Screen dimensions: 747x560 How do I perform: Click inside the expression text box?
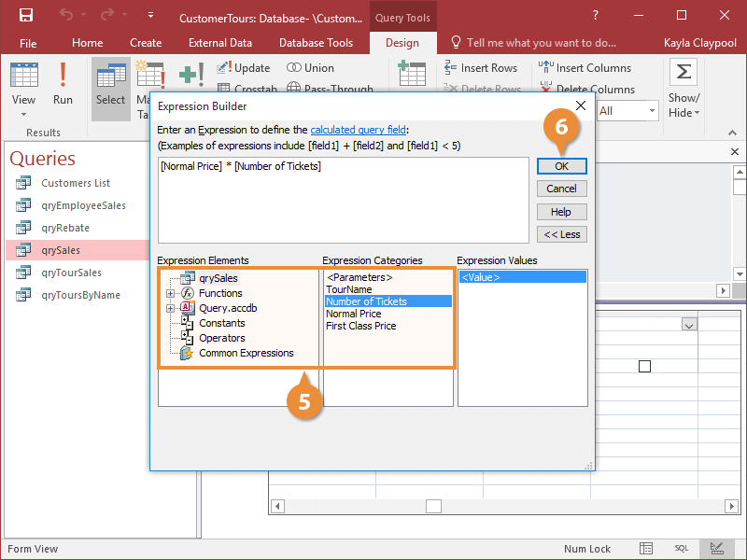pyautogui.click(x=343, y=200)
